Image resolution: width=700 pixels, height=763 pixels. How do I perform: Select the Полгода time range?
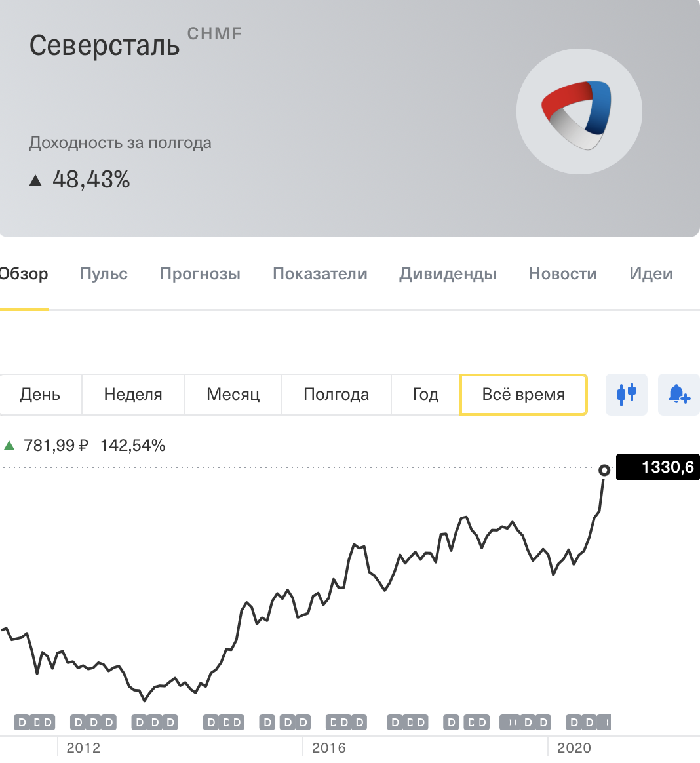[336, 394]
